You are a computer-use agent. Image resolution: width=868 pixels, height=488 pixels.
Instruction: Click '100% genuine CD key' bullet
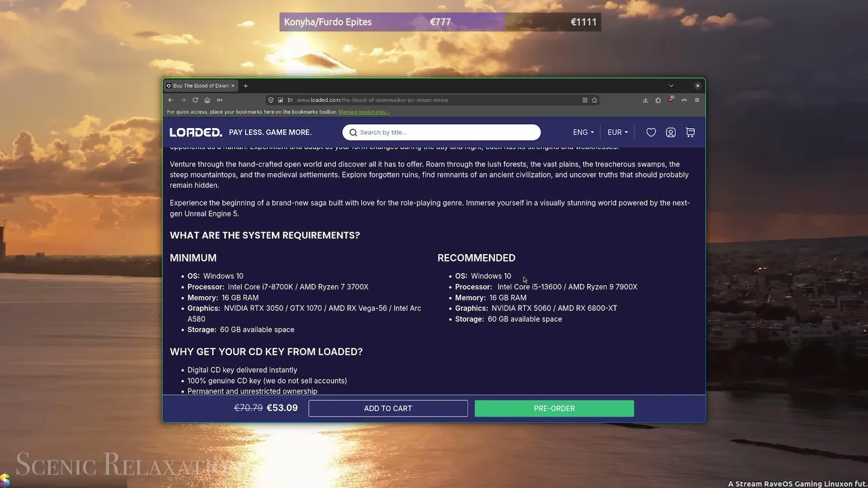pyautogui.click(x=267, y=381)
